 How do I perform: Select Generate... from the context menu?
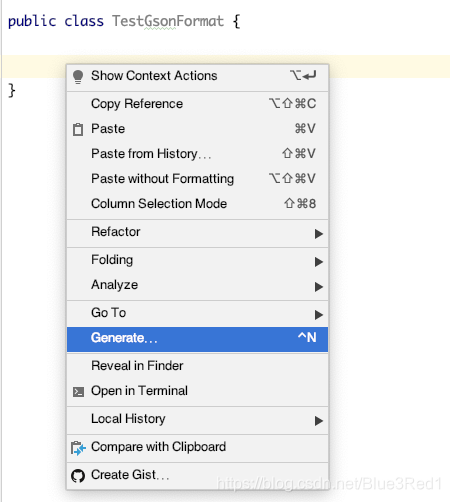[197, 339]
